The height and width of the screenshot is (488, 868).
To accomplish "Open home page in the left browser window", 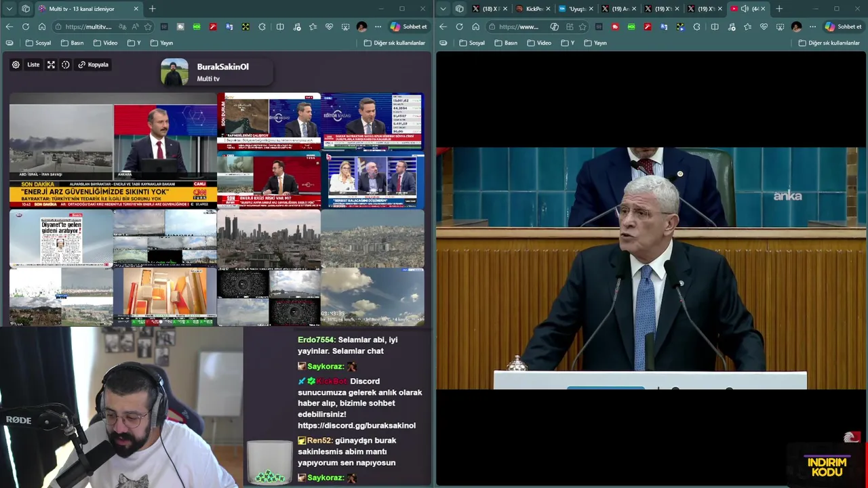I will (x=42, y=26).
